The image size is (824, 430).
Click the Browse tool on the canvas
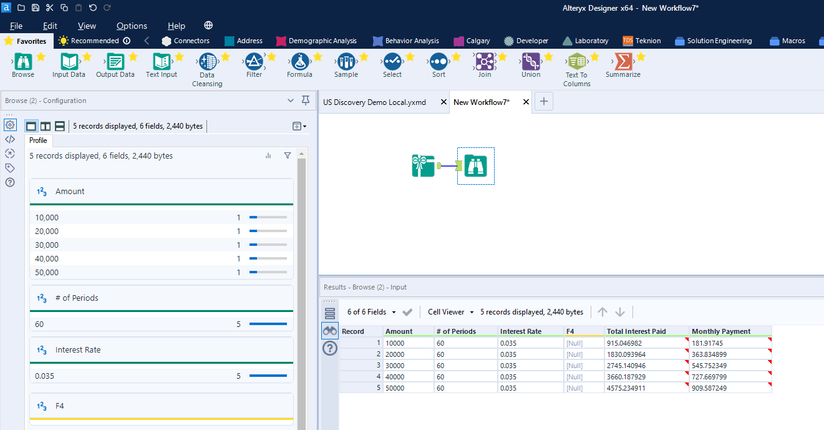[476, 166]
